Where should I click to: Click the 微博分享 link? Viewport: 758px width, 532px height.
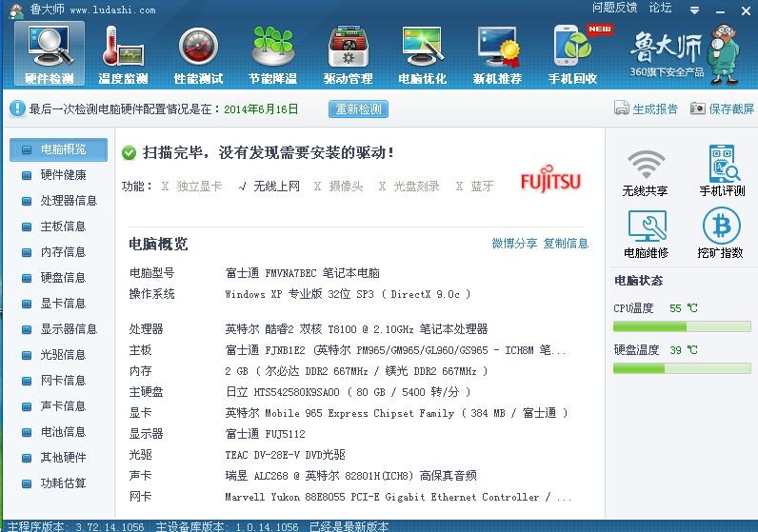coord(514,243)
